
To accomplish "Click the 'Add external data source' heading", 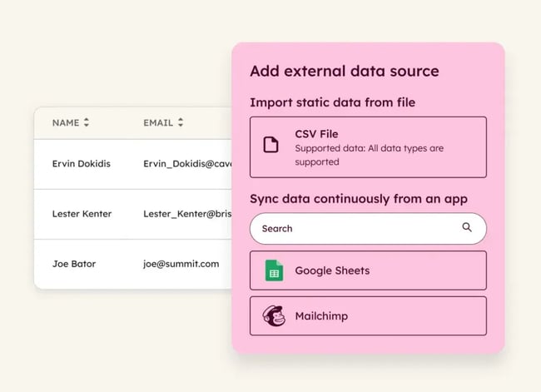I will (345, 71).
